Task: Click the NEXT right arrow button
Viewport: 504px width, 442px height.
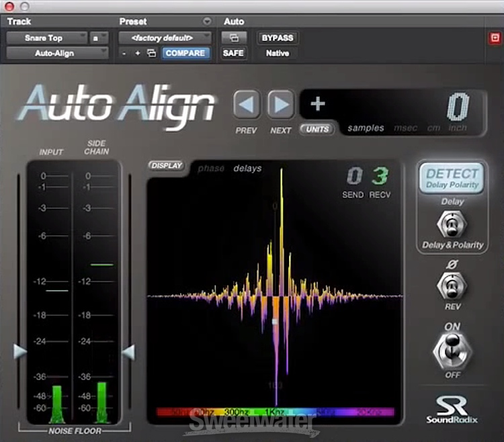Action: (x=281, y=105)
